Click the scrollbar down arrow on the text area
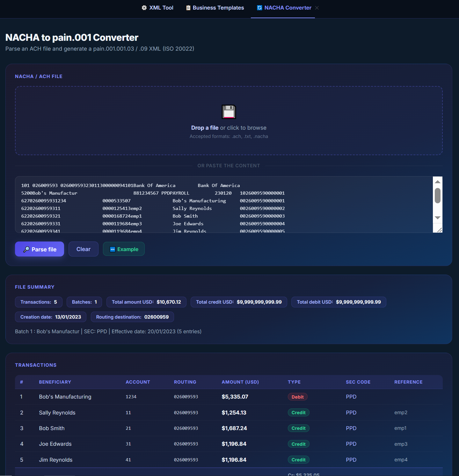 coord(438,218)
